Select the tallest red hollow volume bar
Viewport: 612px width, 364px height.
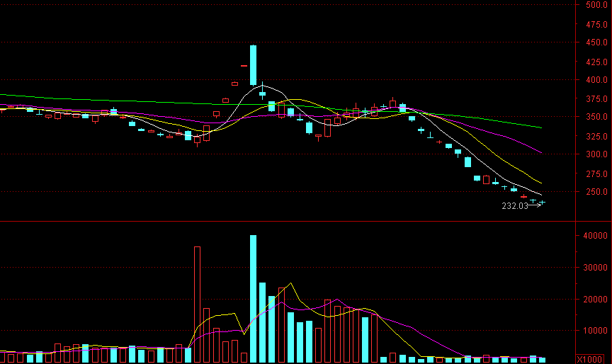(x=197, y=305)
